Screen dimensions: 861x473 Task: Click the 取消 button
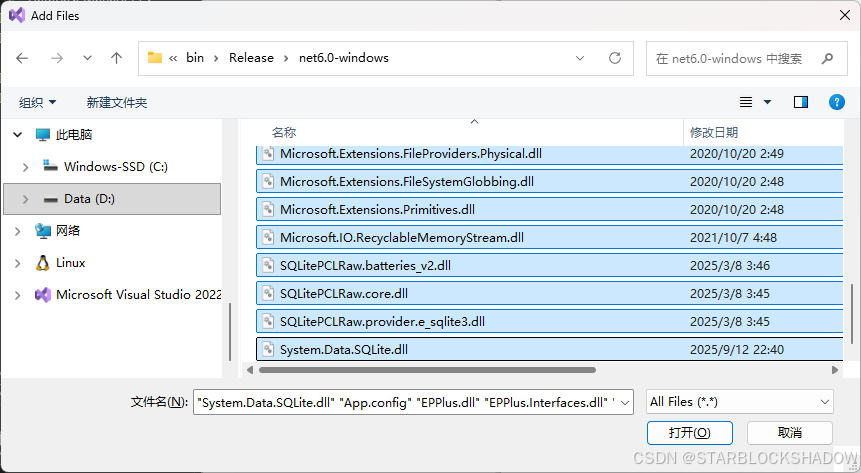[790, 433]
